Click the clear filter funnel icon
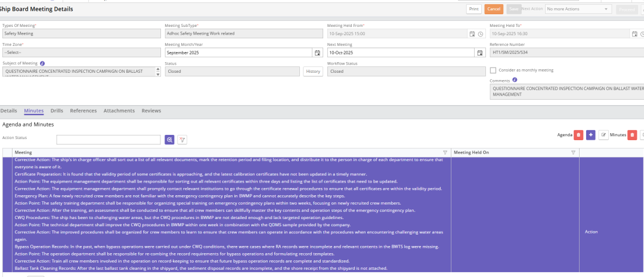Screen dimensions: 644x277 (x=182, y=140)
